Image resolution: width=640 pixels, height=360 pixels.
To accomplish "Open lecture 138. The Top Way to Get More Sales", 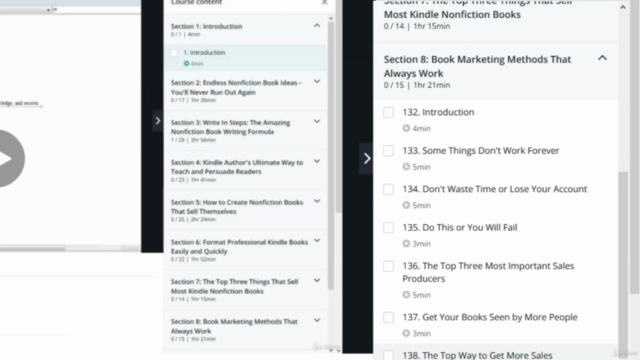I will (x=477, y=356).
